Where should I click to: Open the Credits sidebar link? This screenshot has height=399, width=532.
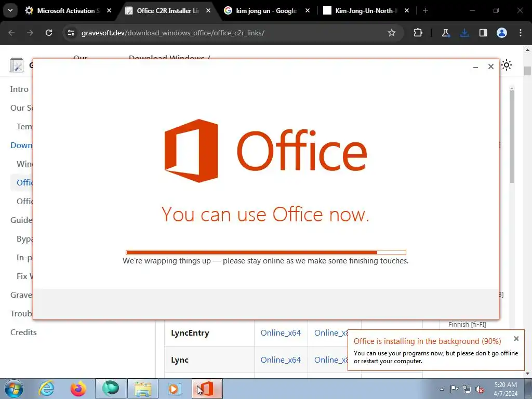[23, 332]
